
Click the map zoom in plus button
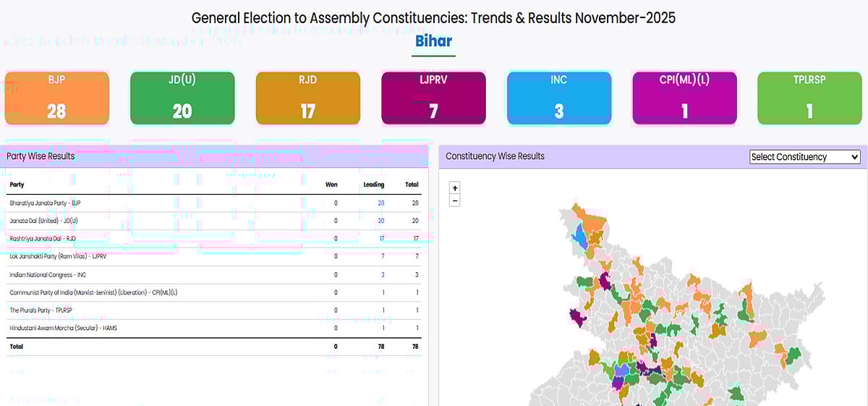point(455,188)
